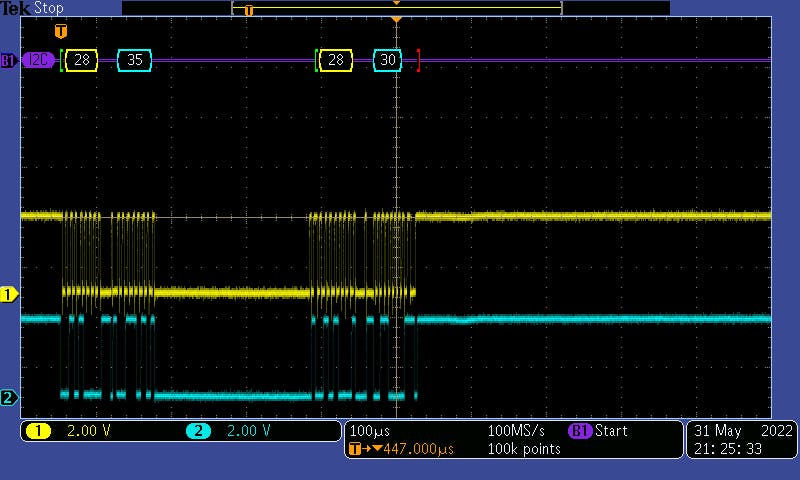Click the waveform record view bar
The width and height of the screenshot is (800, 480).
[396, 8]
